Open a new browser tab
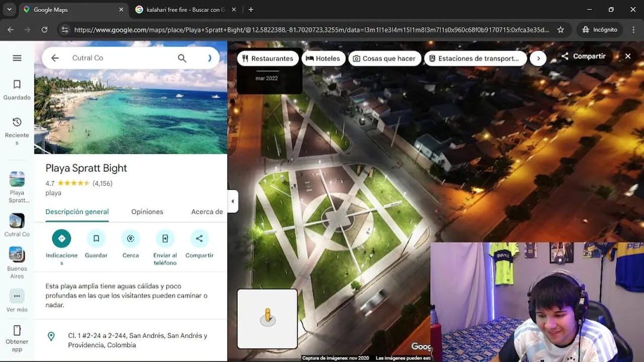Screen dimensions: 644x362 point(251,10)
